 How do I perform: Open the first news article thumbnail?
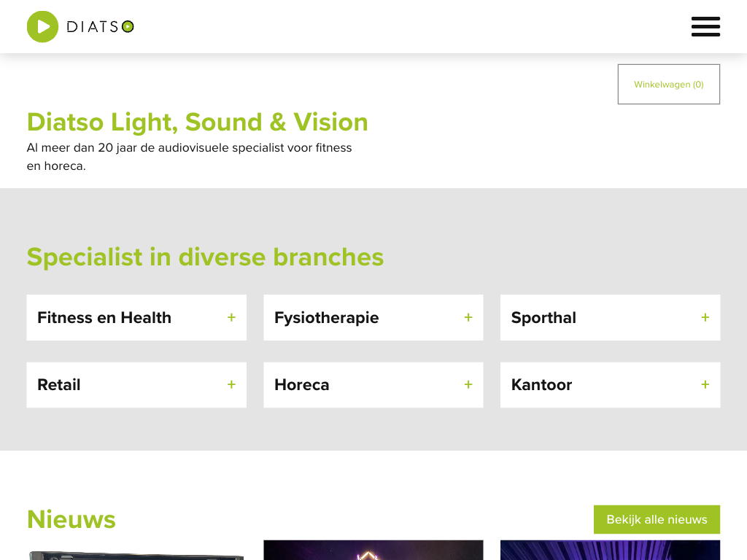(x=136, y=553)
